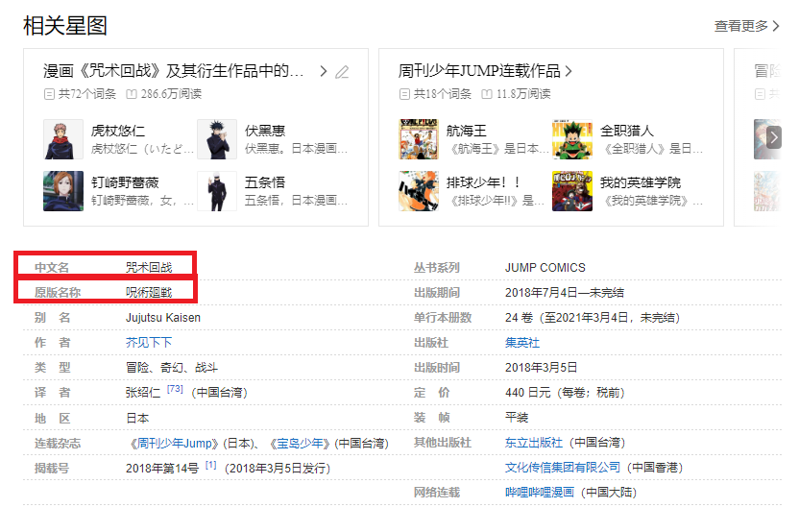Expand the 咒术回战 衍生作品 star map arrow

coord(323,71)
